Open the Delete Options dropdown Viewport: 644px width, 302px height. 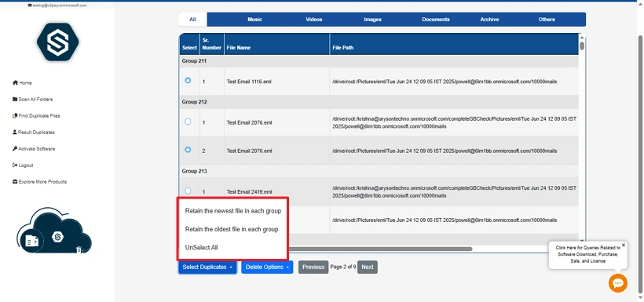(x=267, y=267)
